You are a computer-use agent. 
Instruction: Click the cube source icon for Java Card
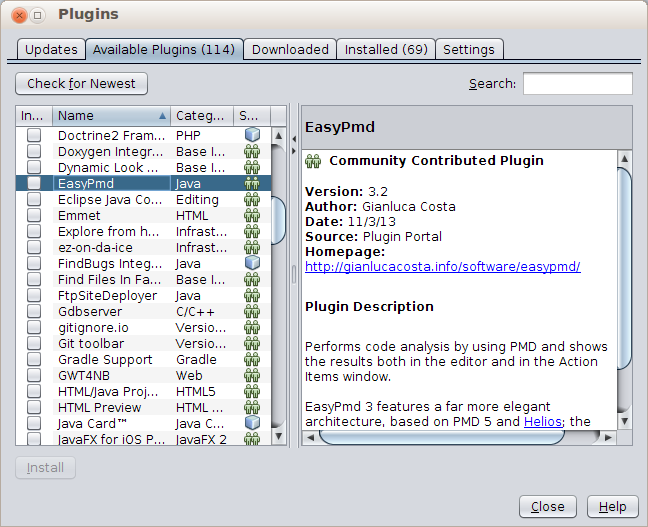[252, 423]
